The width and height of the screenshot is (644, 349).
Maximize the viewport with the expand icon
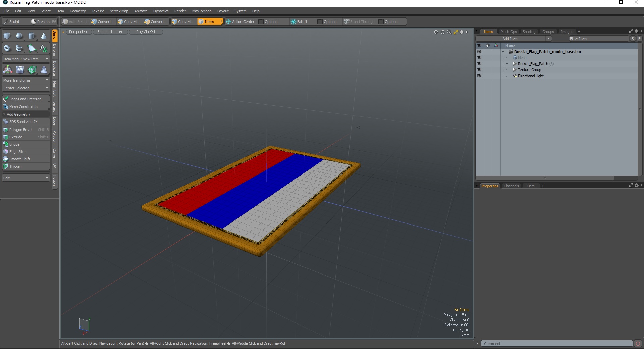coord(455,32)
